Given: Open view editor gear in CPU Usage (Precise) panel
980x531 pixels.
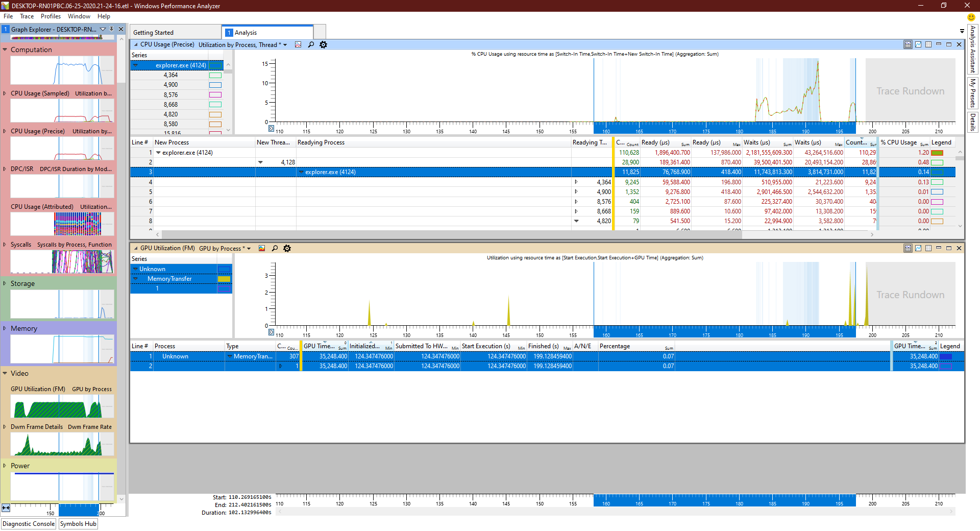Looking at the screenshot, I should [x=323, y=45].
